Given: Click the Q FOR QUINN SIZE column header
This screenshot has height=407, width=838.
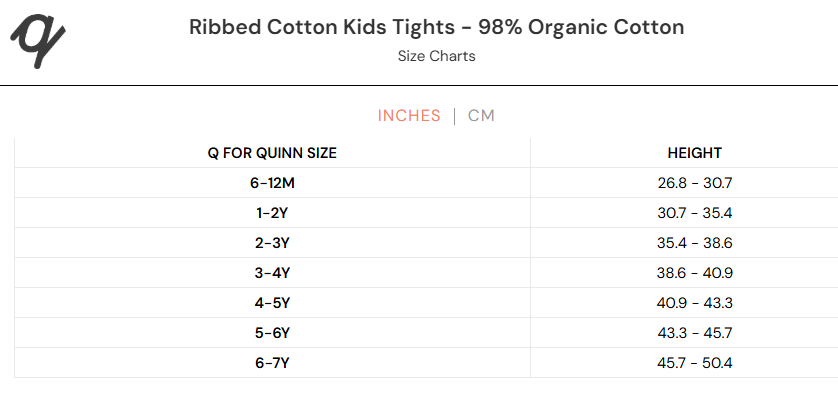Looking at the screenshot, I should pyautogui.click(x=272, y=153).
